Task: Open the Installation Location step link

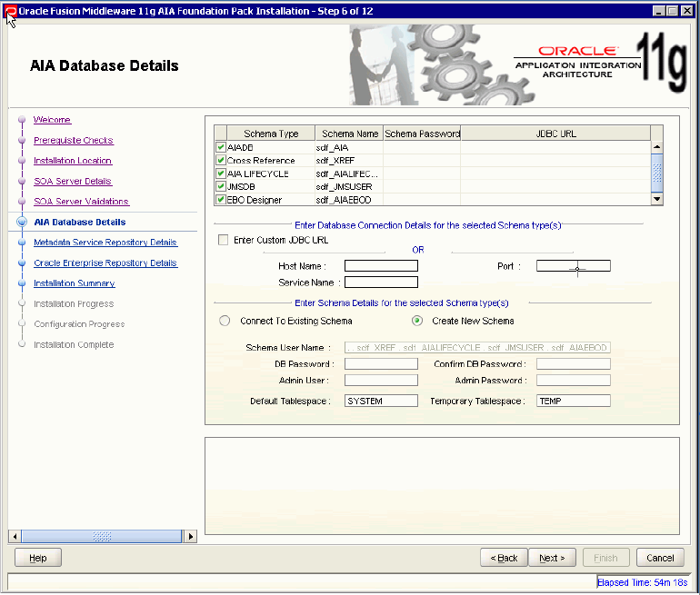Action: tap(73, 161)
